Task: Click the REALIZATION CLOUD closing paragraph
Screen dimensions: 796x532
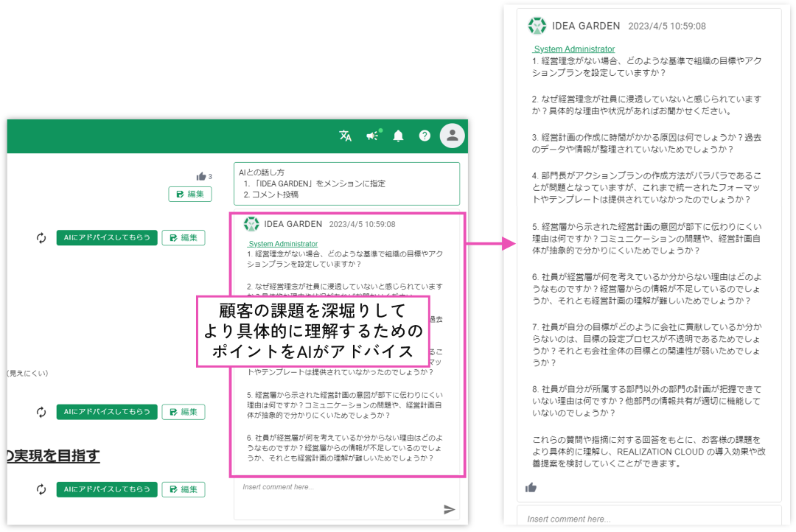Action: tap(649, 451)
